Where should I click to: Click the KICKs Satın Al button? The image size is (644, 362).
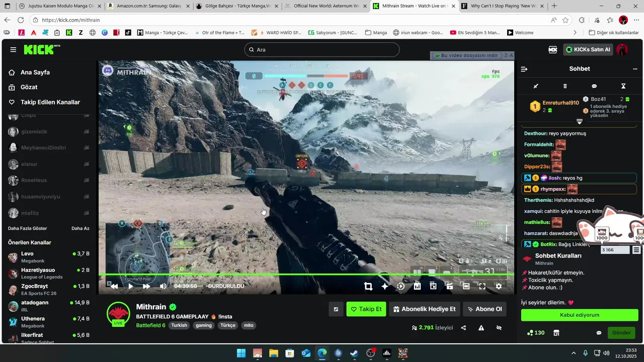(588, 50)
